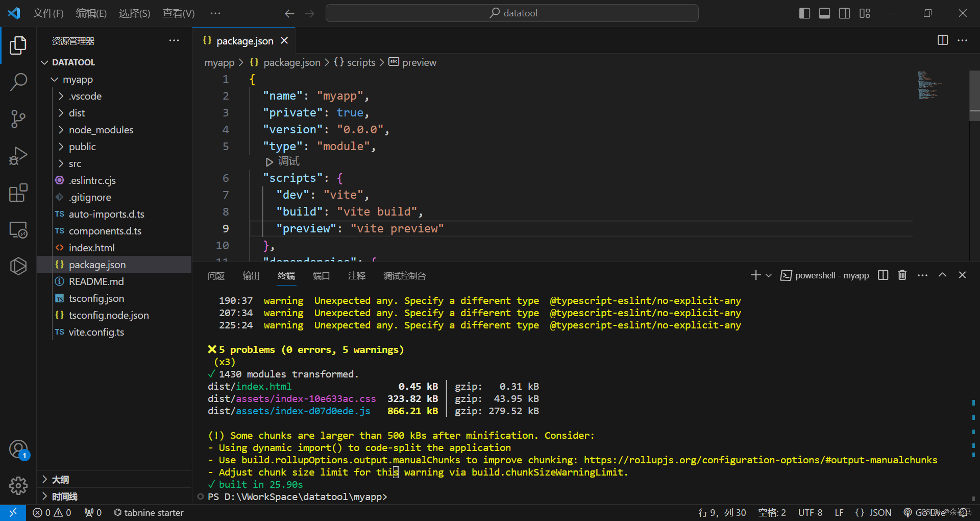980x521 pixels.
Task: Kill the powershell terminal using the trash icon
Action: click(x=902, y=275)
